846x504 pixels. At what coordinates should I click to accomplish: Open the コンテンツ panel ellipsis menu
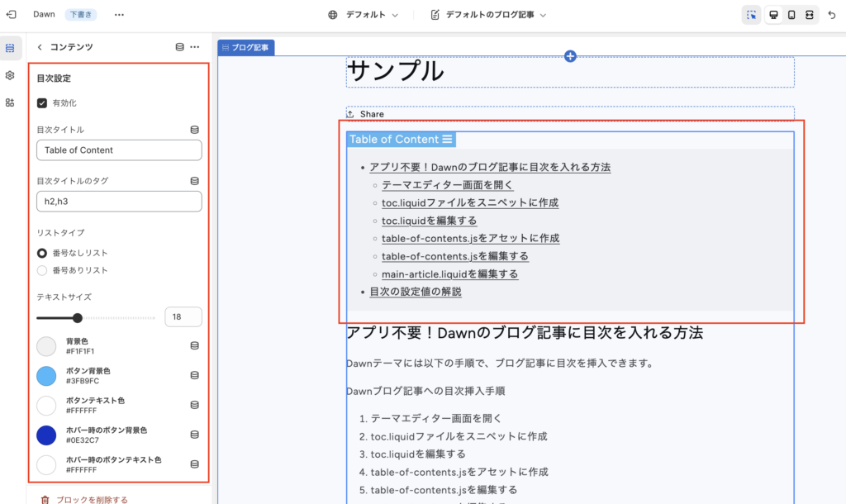coord(195,47)
